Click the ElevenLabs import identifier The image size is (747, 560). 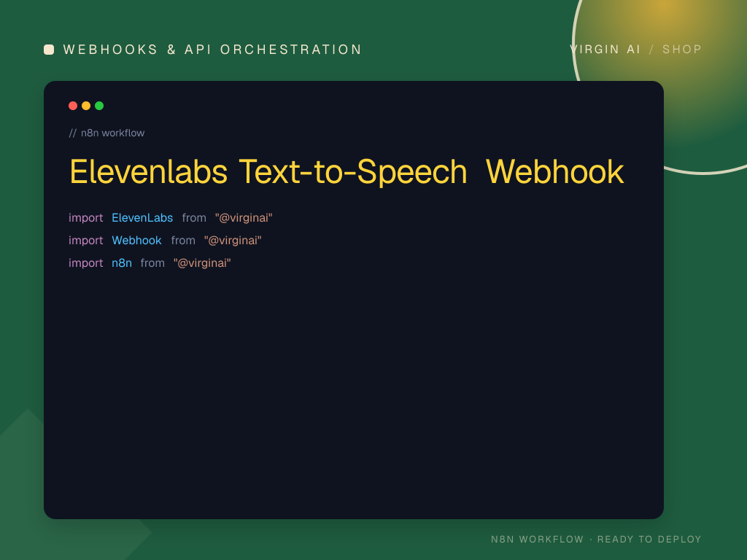coord(142,218)
